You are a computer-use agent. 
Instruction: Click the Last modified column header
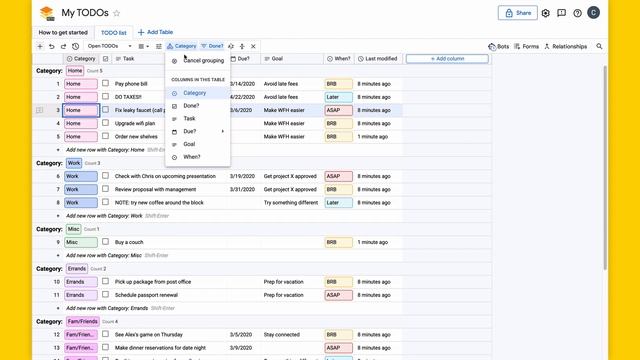[x=378, y=59]
